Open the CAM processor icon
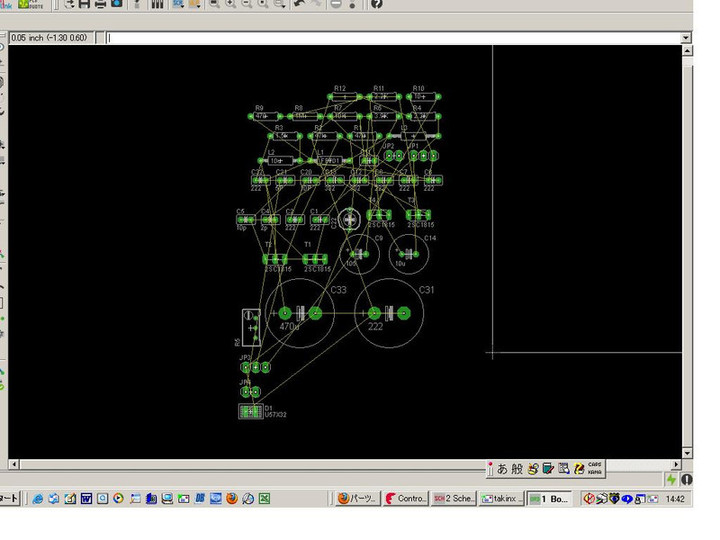Viewport: 720px width, 540px height. click(117, 5)
